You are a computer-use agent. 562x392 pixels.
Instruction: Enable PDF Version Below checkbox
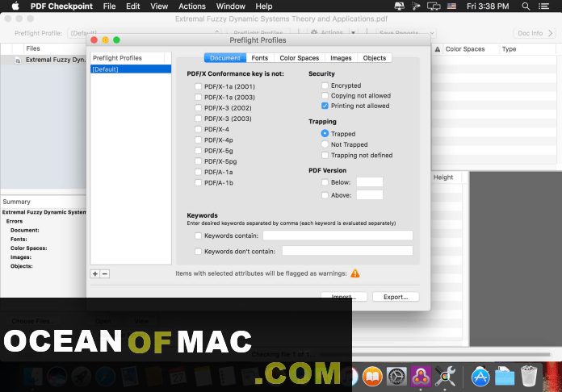coord(325,182)
